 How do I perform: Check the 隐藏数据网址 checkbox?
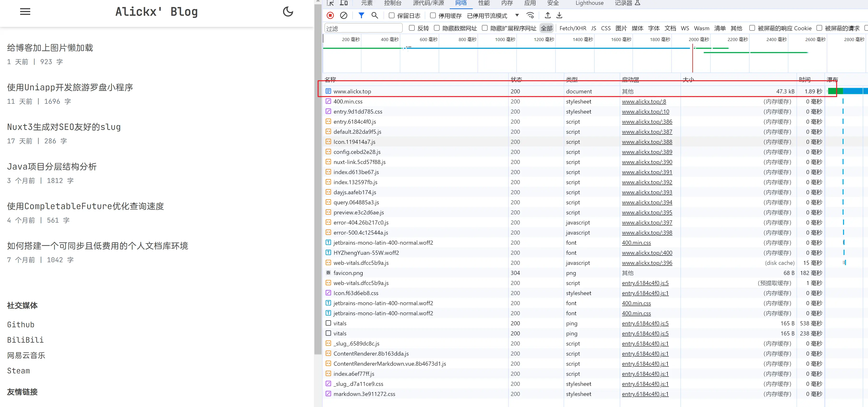coord(437,28)
